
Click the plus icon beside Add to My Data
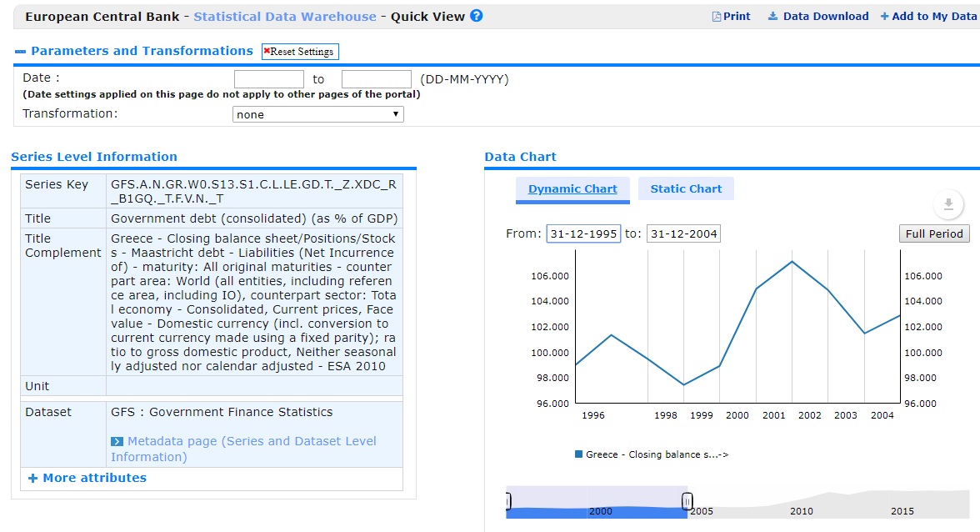click(x=884, y=16)
